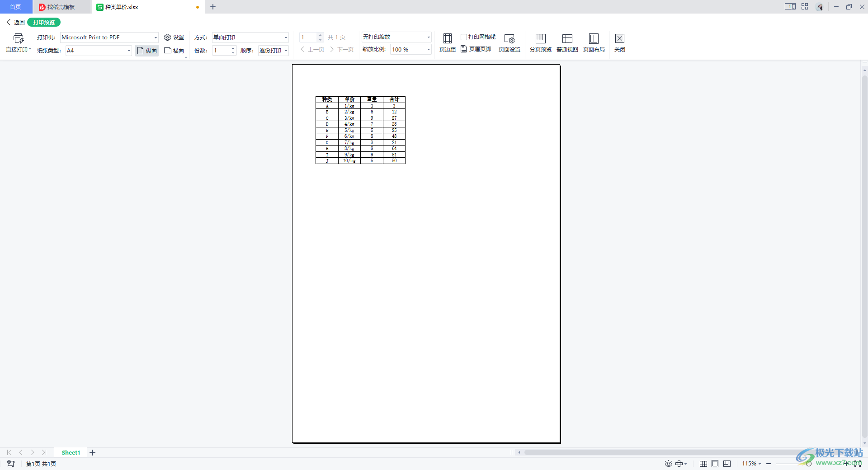Switch to 页面布局 page layout view
Screen dimensions: 868x470
tap(594, 43)
